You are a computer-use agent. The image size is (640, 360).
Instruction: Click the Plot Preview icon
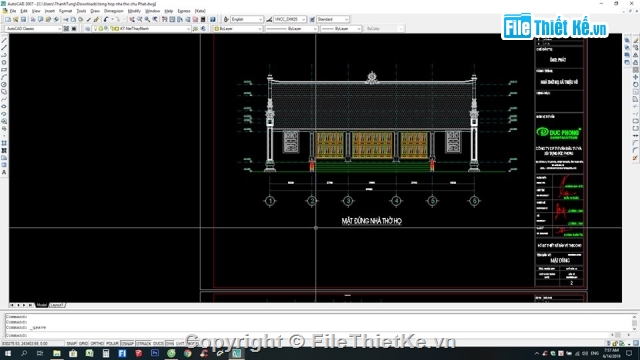40,19
